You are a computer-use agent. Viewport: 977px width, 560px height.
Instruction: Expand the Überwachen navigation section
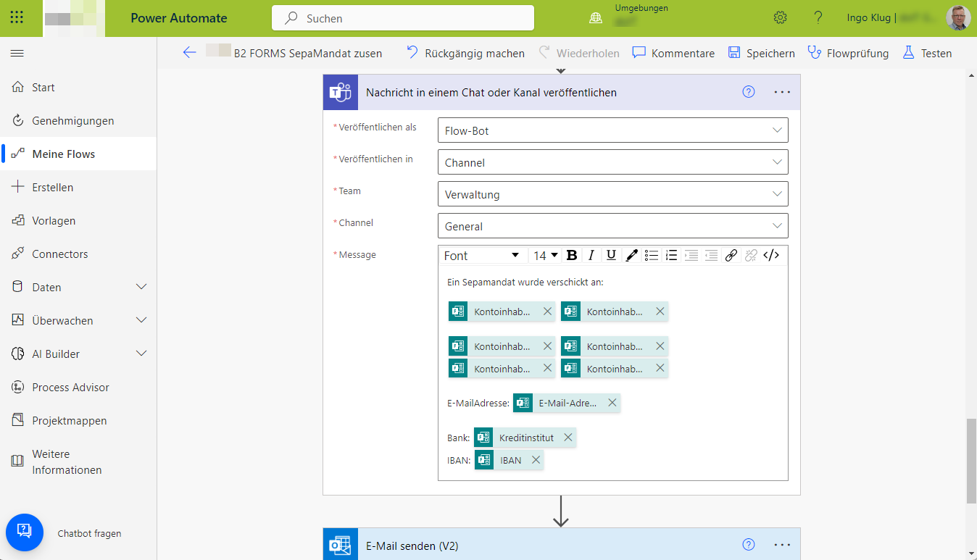pos(141,320)
